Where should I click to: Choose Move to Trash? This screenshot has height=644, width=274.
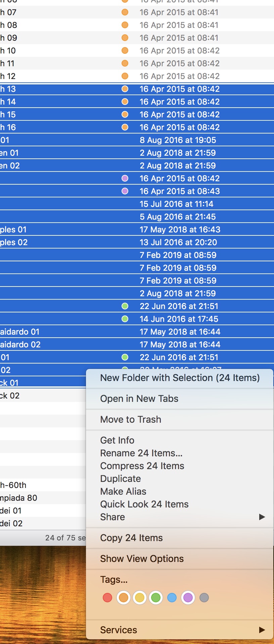[131, 419]
